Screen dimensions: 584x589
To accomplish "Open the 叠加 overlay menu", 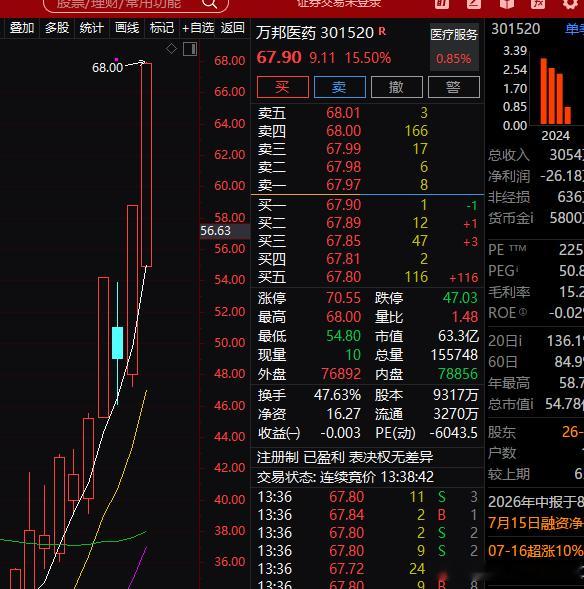I will (x=21, y=28).
